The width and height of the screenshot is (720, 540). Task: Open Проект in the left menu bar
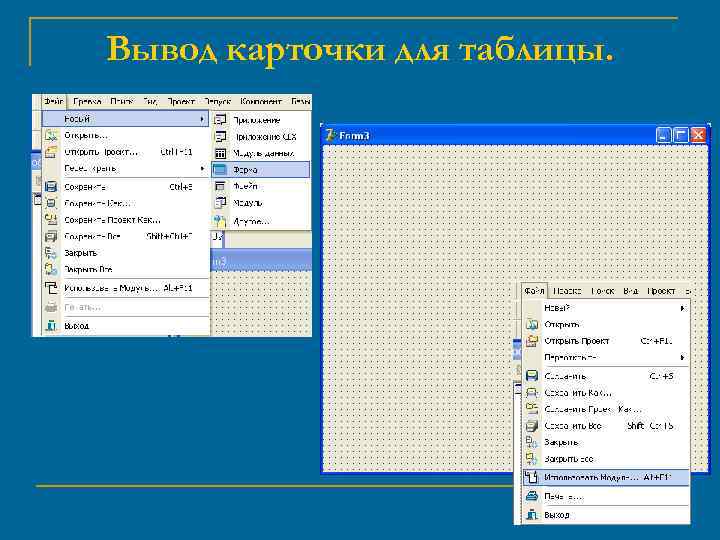(181, 101)
